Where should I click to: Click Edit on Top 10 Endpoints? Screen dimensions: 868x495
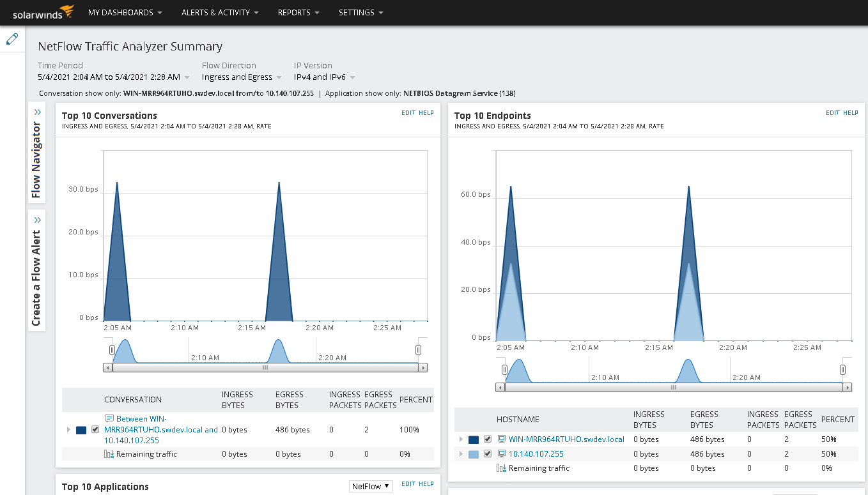tap(833, 113)
